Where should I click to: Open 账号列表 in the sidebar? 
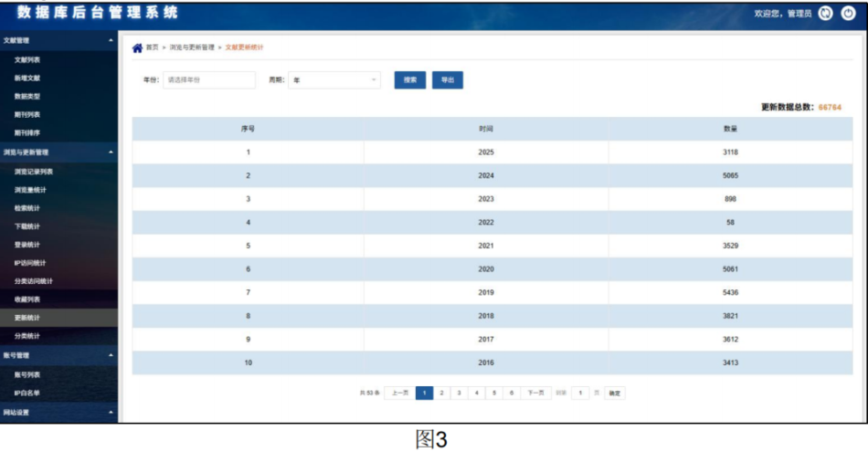27,374
